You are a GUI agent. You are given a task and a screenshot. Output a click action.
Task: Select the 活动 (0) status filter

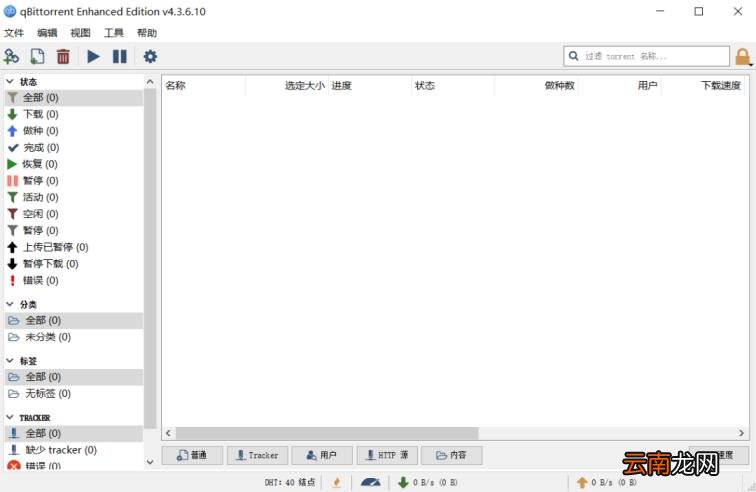(74, 197)
